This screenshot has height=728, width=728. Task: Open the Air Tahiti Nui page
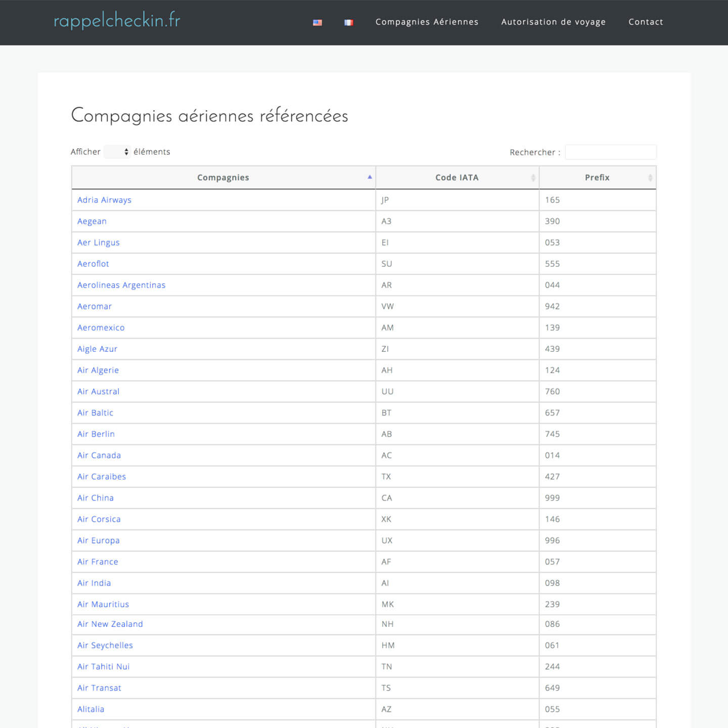(x=103, y=666)
